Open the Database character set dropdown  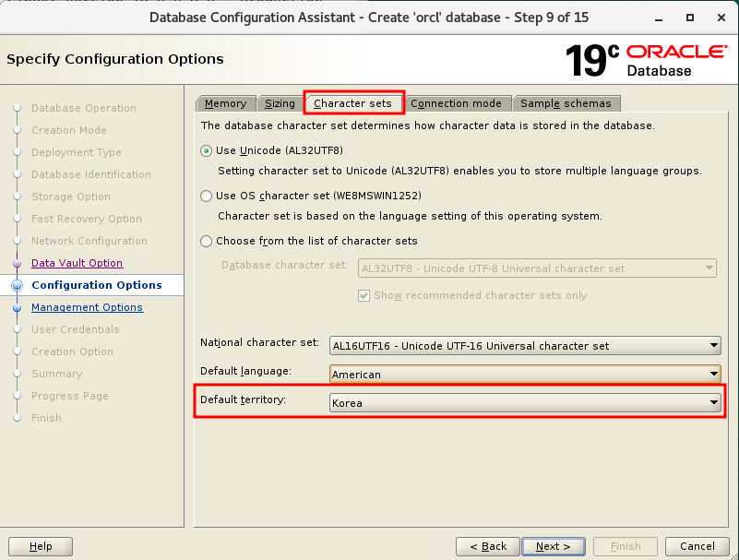537,268
